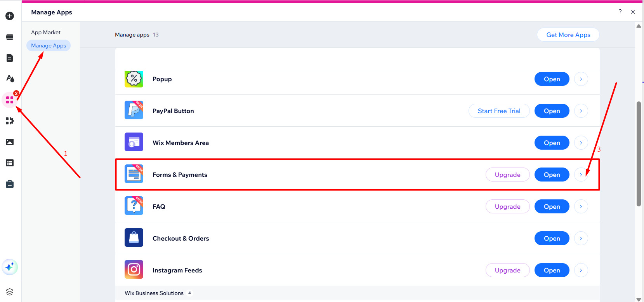Image resolution: width=644 pixels, height=302 pixels.
Task: Click Upgrade for the FAQ app
Action: 507,206
